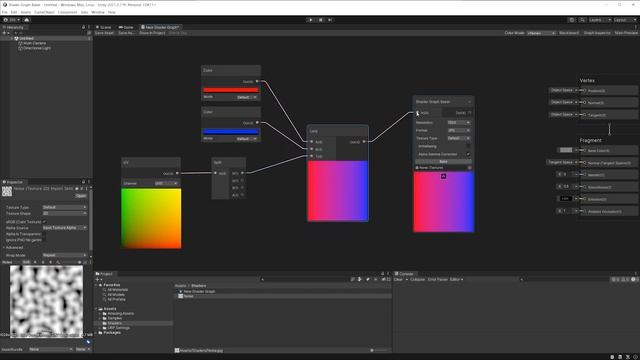Viewport: 640px width, 360px height.
Task: Open the Layers dropdown
Action: pos(600,20)
